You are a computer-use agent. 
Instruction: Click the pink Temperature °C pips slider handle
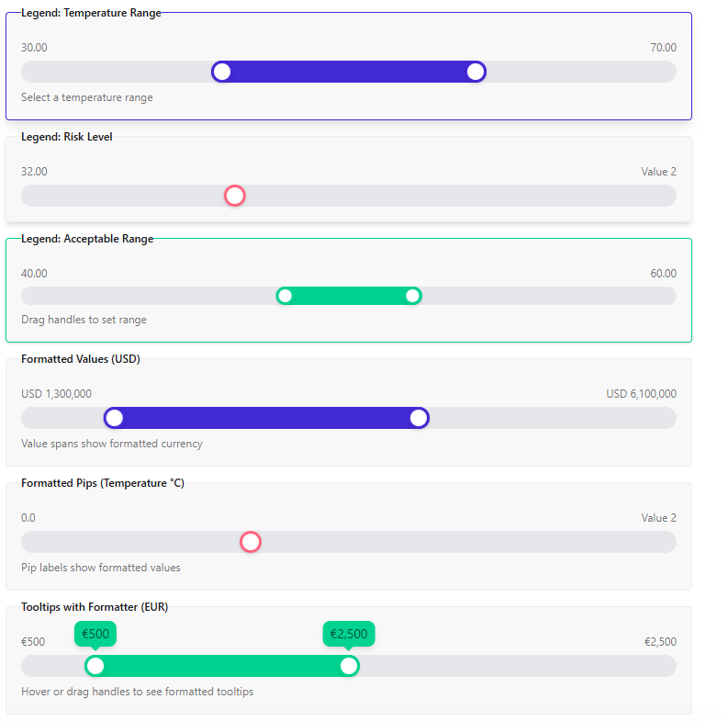pos(251,542)
